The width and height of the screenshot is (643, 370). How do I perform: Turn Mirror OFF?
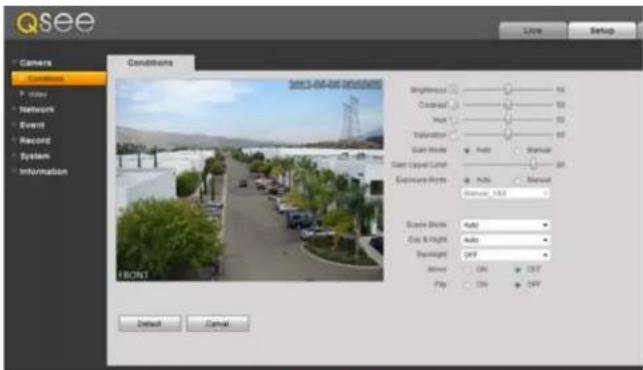click(x=518, y=270)
